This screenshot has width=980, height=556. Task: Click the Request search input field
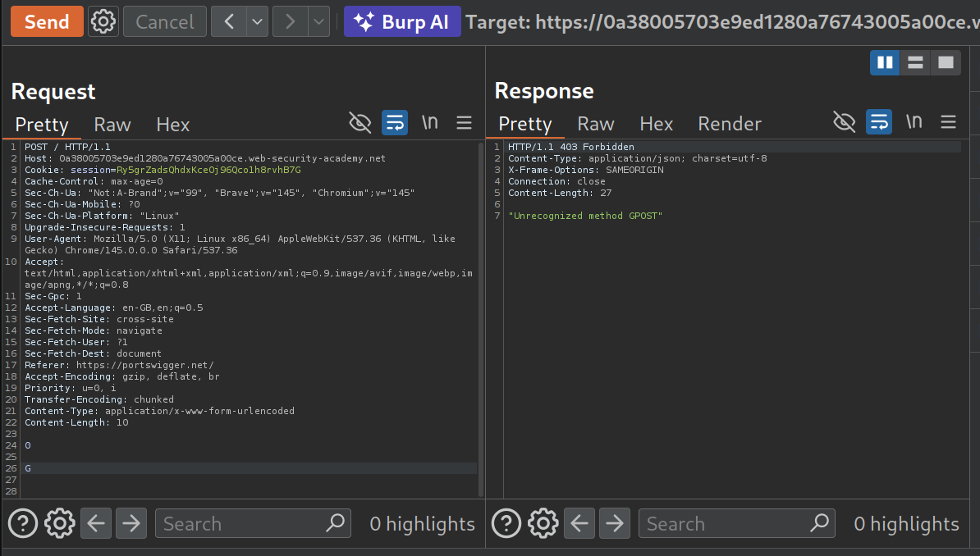242,523
